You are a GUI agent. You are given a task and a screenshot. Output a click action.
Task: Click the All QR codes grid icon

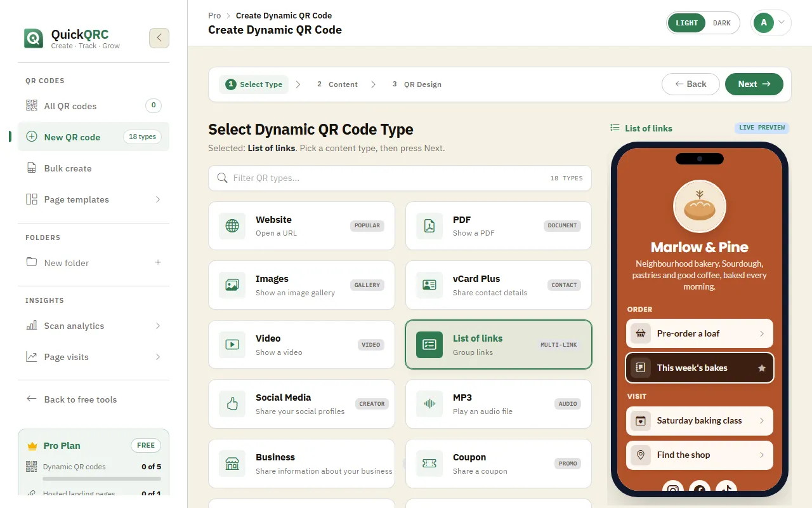point(31,106)
